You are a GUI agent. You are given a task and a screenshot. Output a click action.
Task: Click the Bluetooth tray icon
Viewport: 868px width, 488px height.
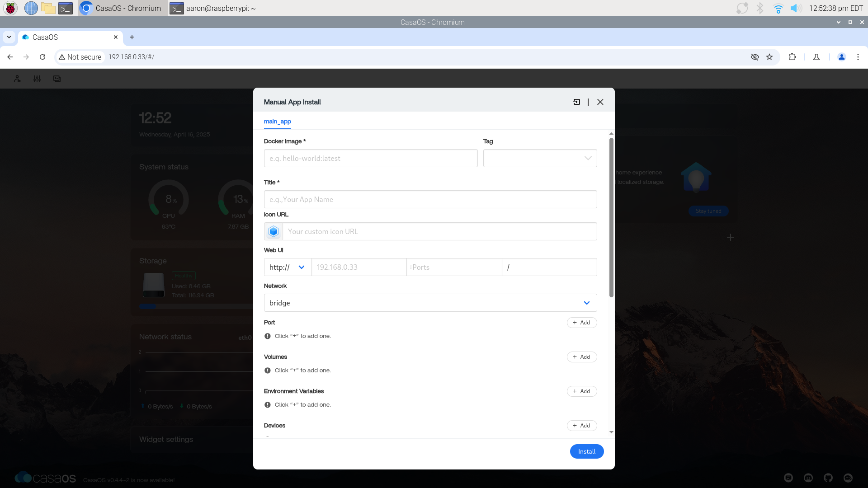pos(760,8)
